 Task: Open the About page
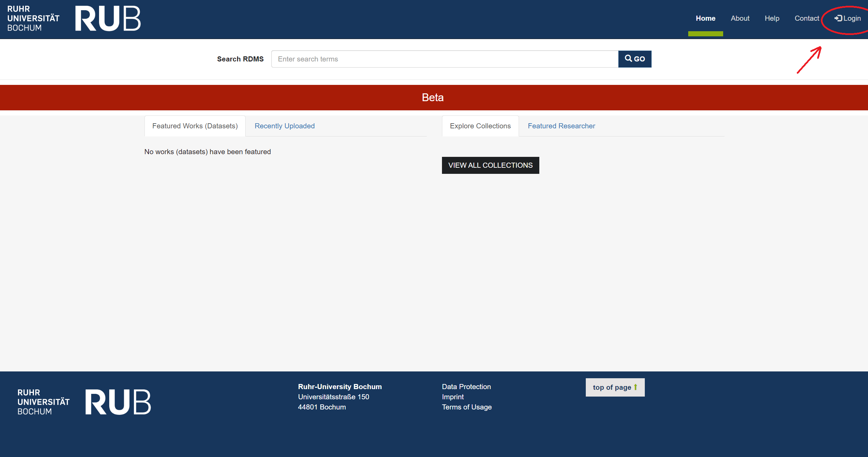(x=740, y=18)
